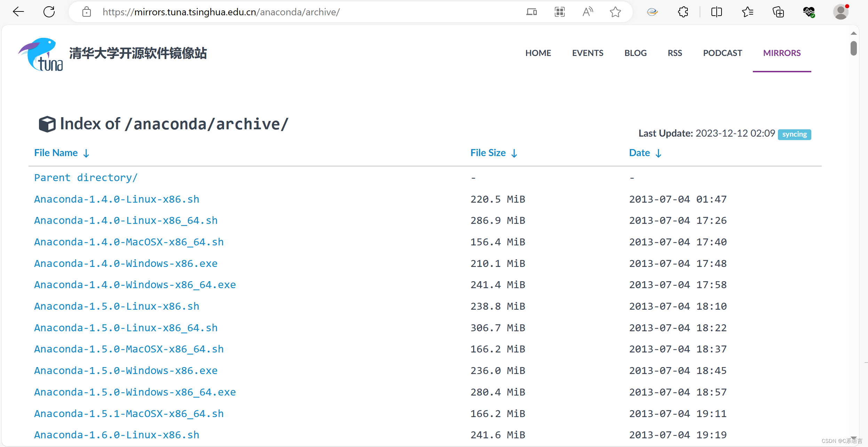Image resolution: width=868 pixels, height=447 pixels.
Task: Download Anaconda-1.5.0-MacOSX-x86_64.sh
Action: point(129,349)
